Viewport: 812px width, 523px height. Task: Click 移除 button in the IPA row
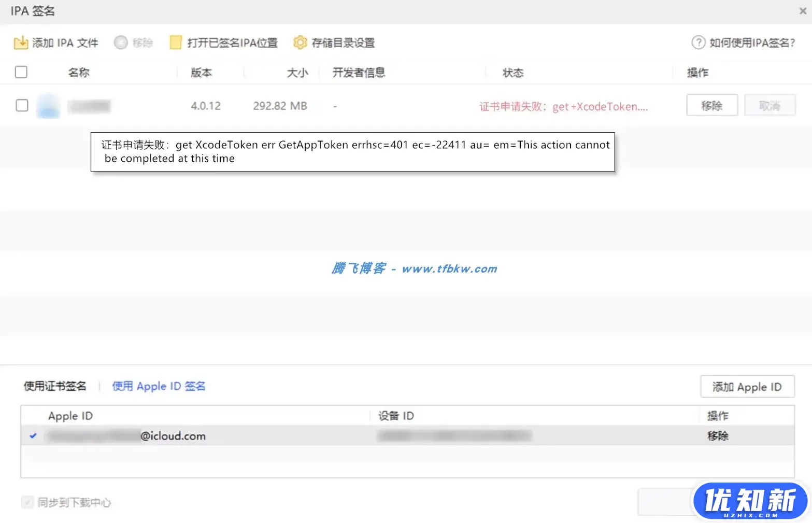[x=711, y=106]
